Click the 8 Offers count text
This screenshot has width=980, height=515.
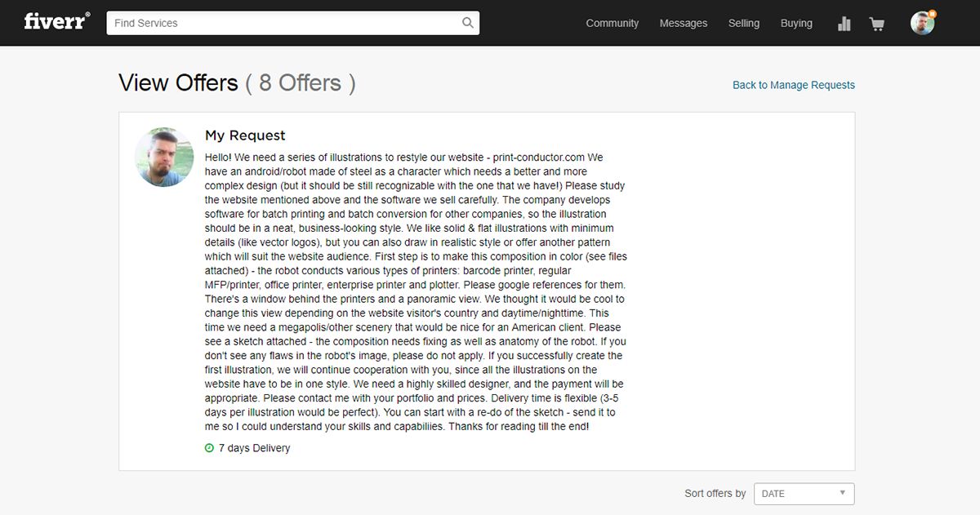[x=301, y=82]
